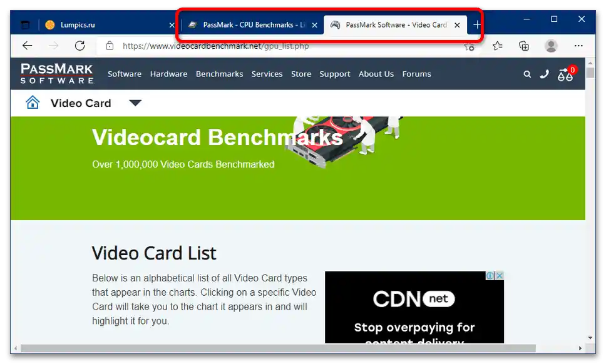606x364 pixels.
Task: Expand the Video Card dropdown arrow
Action: [135, 103]
